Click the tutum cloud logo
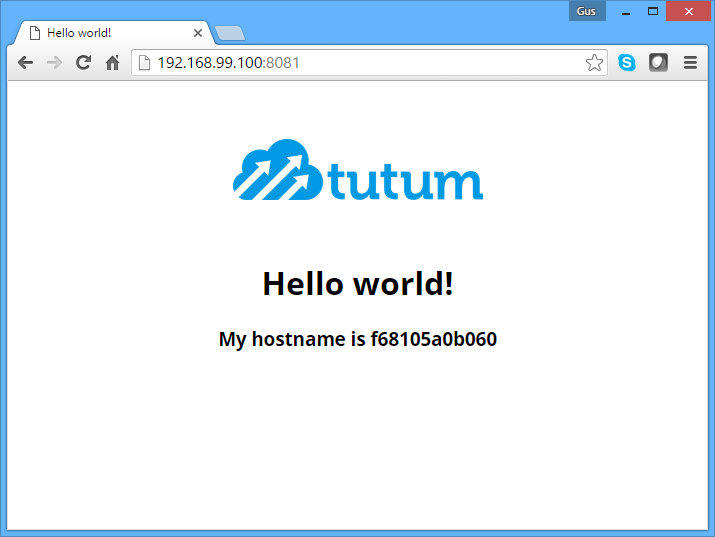The height and width of the screenshot is (537, 715). (358, 172)
